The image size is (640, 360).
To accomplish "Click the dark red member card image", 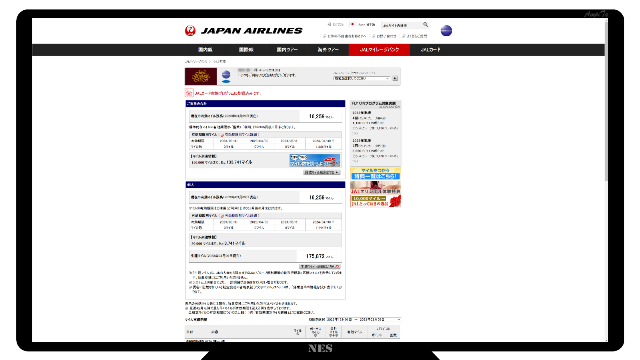I will click(201, 76).
